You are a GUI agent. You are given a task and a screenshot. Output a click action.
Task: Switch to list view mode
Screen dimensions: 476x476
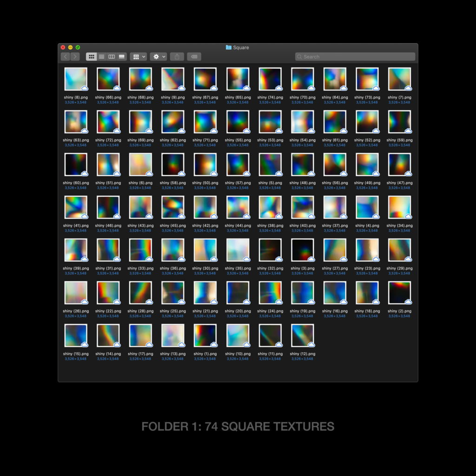point(101,57)
